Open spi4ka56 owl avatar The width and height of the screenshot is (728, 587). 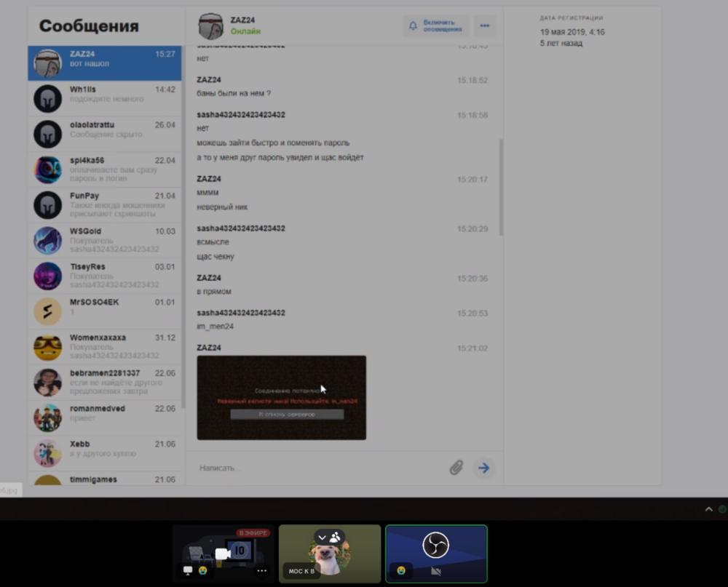click(48, 169)
